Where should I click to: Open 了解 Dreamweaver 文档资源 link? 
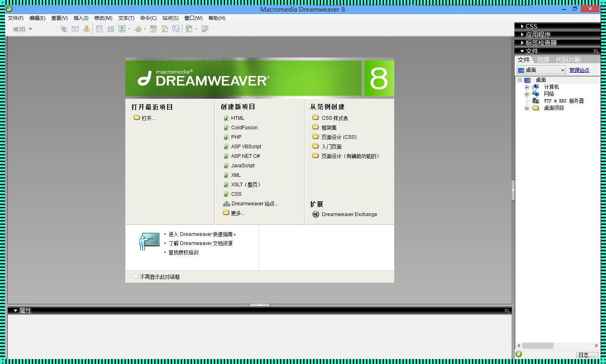point(200,243)
